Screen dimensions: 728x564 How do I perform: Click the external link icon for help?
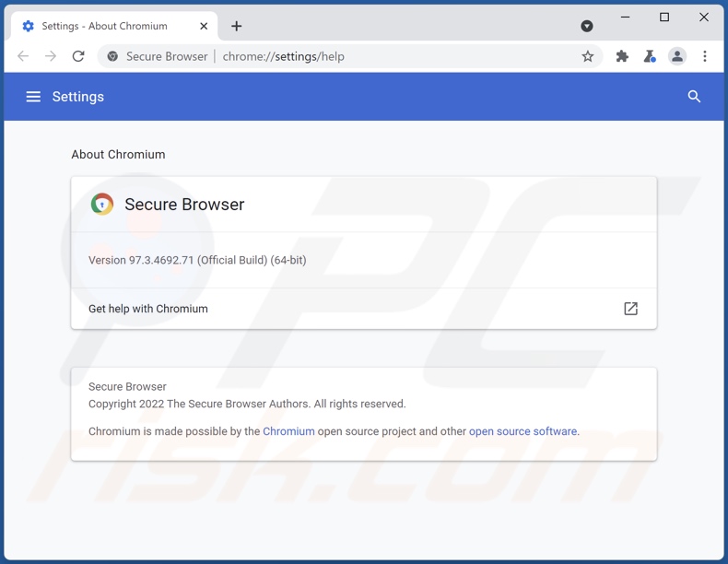click(x=630, y=309)
